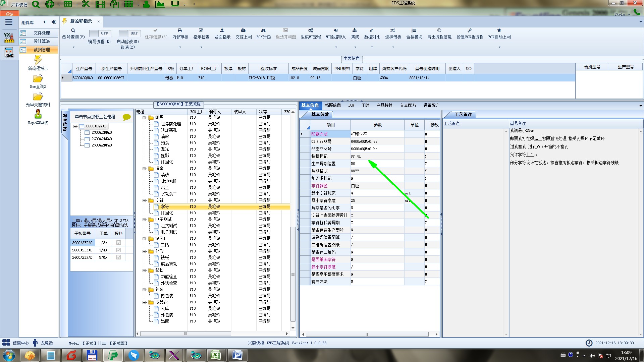Click the Nope单审核 person icon
This screenshot has height=362, width=644.
[x=38, y=114]
